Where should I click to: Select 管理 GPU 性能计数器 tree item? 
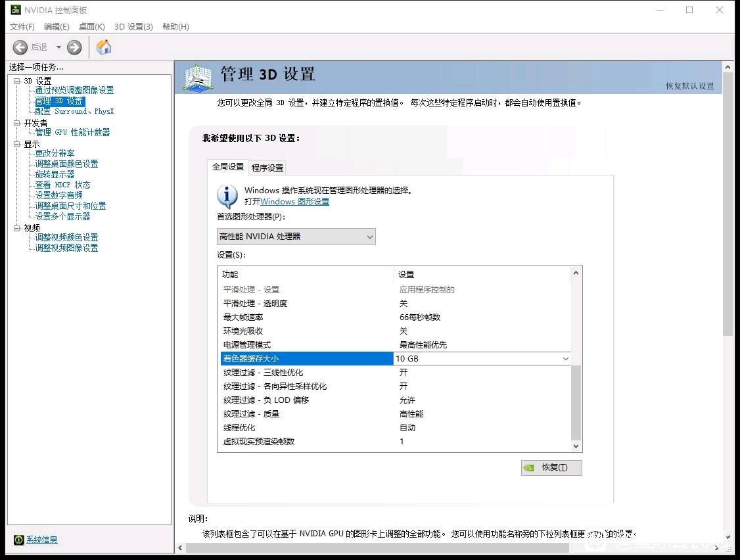(x=73, y=132)
